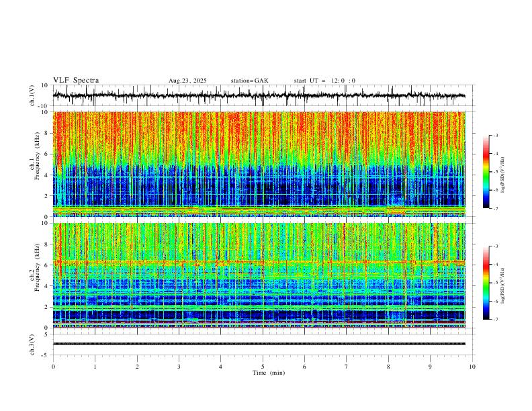Click the ch.1 spectrogram panel
Screen dimensions: 532x411
click(259, 164)
